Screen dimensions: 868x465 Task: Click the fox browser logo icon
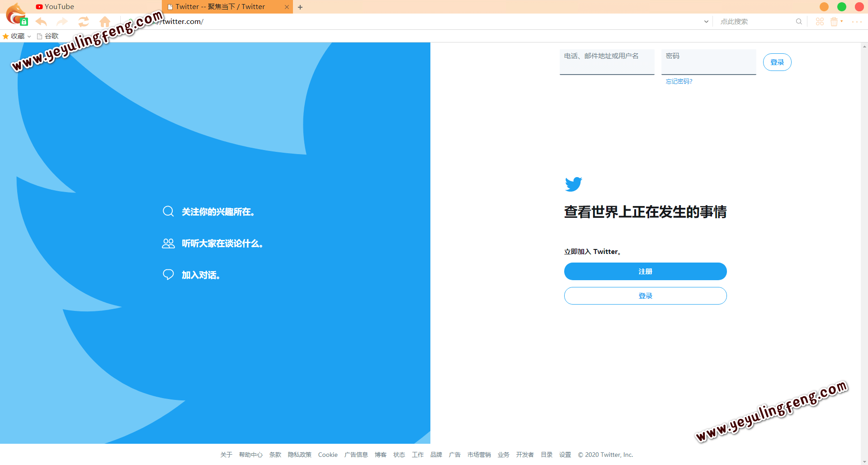16,14
